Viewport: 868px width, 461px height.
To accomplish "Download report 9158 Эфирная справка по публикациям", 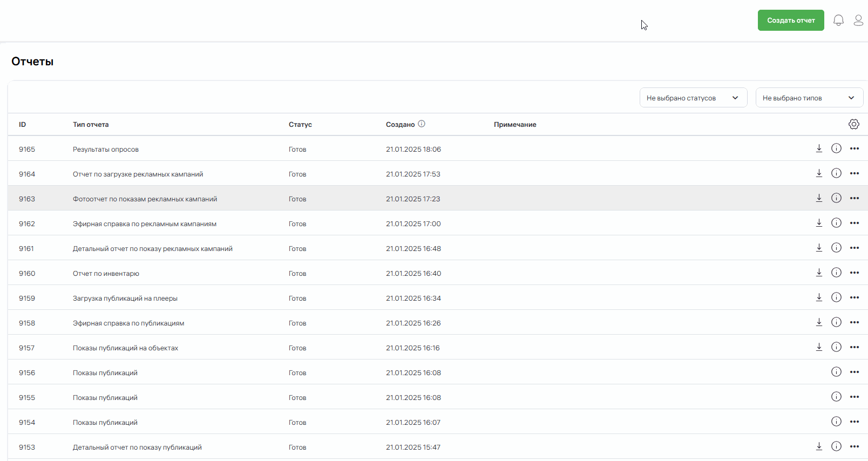I will [819, 322].
